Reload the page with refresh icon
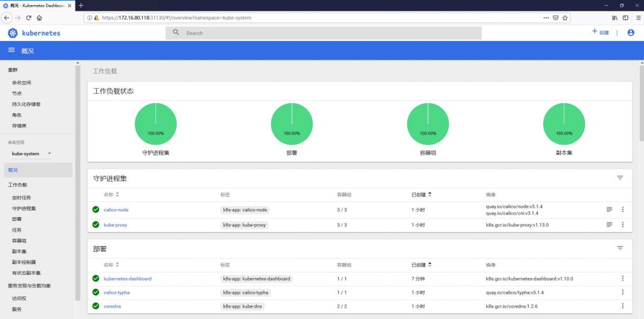644x319 pixels. [x=29, y=18]
